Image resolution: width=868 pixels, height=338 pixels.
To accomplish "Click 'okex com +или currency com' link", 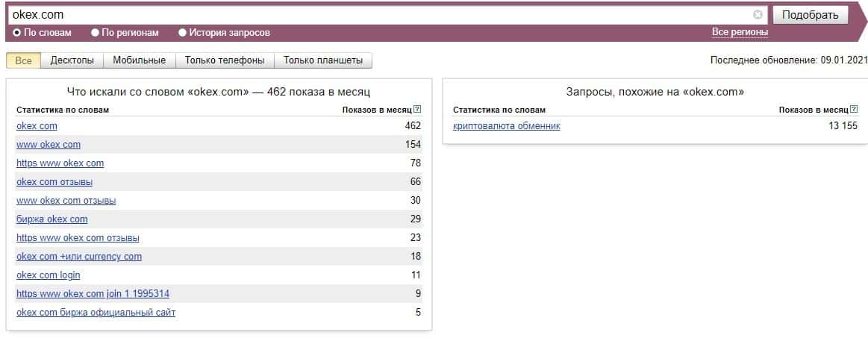I will [79, 257].
